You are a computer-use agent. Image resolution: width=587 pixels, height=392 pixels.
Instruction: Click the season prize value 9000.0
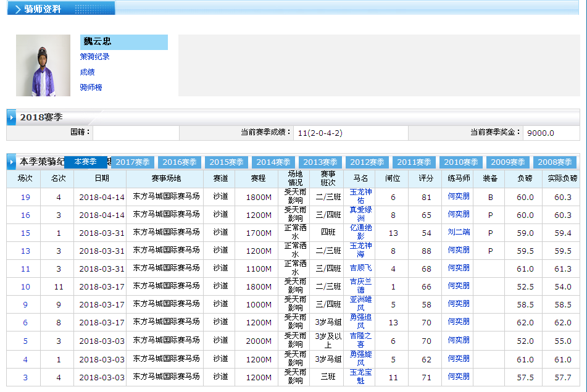(541, 133)
